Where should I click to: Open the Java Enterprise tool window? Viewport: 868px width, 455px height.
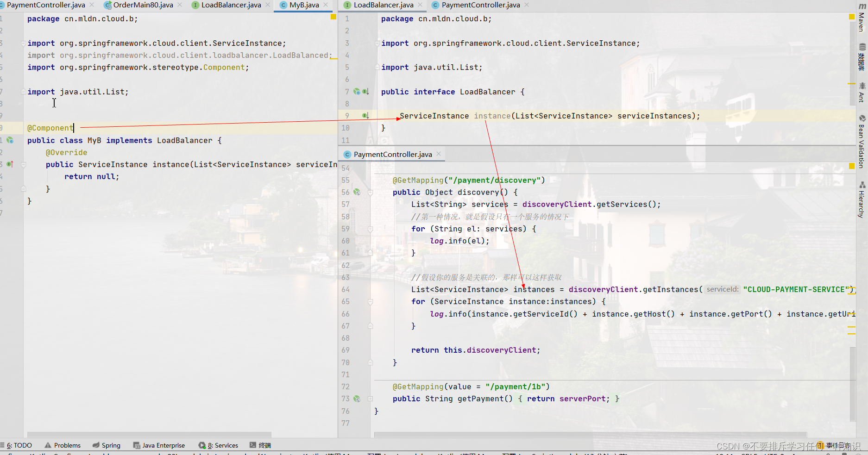coord(159,445)
